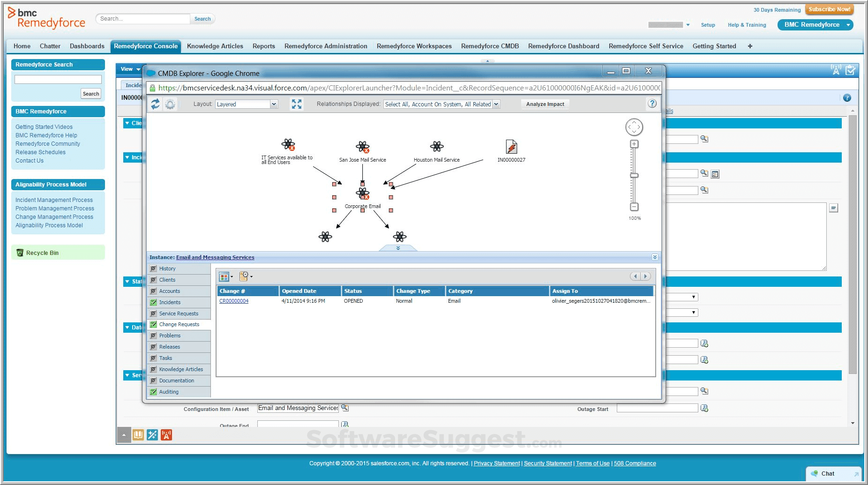This screenshot has height=485, width=868.
Task: Click the Subscribe Now! button
Action: pyautogui.click(x=829, y=9)
